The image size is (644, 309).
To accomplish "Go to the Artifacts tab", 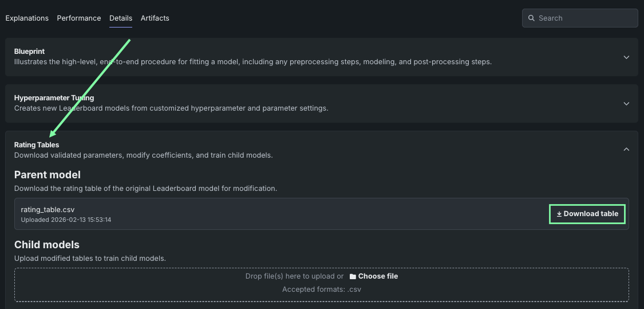I will (x=155, y=18).
